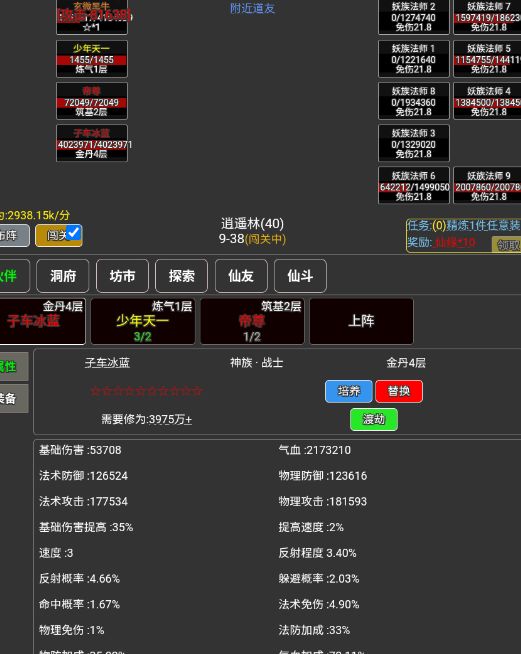Click the 上阵 slot button

pyautogui.click(x=362, y=321)
